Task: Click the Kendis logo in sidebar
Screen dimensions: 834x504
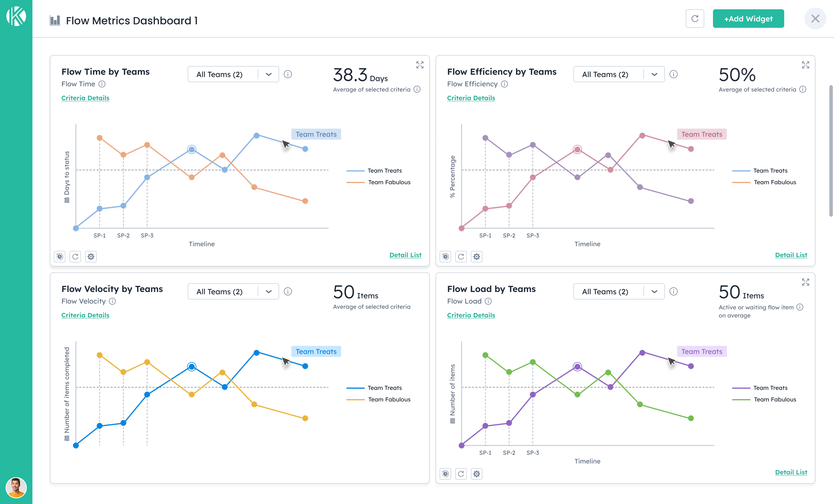Action: click(x=16, y=16)
